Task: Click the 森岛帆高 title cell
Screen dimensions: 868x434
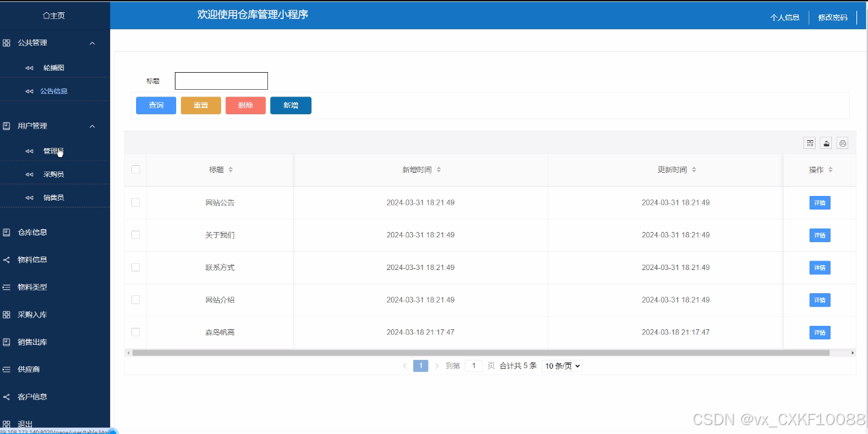Action: point(220,333)
